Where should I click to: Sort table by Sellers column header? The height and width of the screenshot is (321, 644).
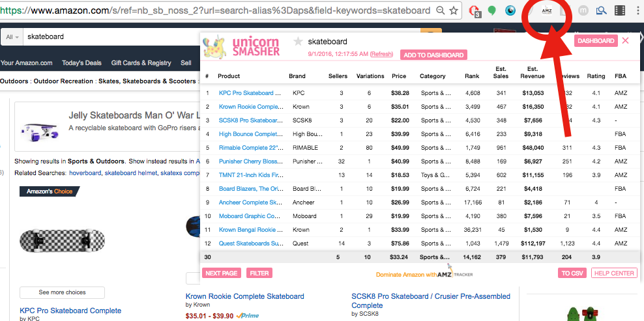coord(338,76)
